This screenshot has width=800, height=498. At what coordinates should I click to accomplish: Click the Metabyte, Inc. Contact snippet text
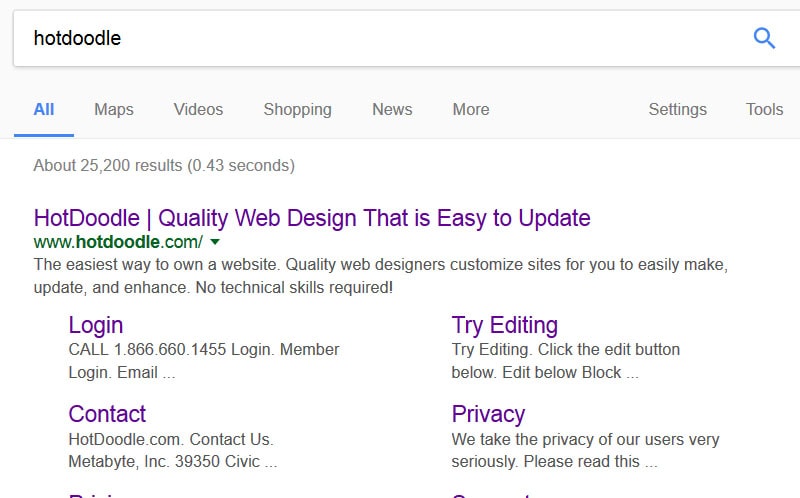(x=172, y=451)
